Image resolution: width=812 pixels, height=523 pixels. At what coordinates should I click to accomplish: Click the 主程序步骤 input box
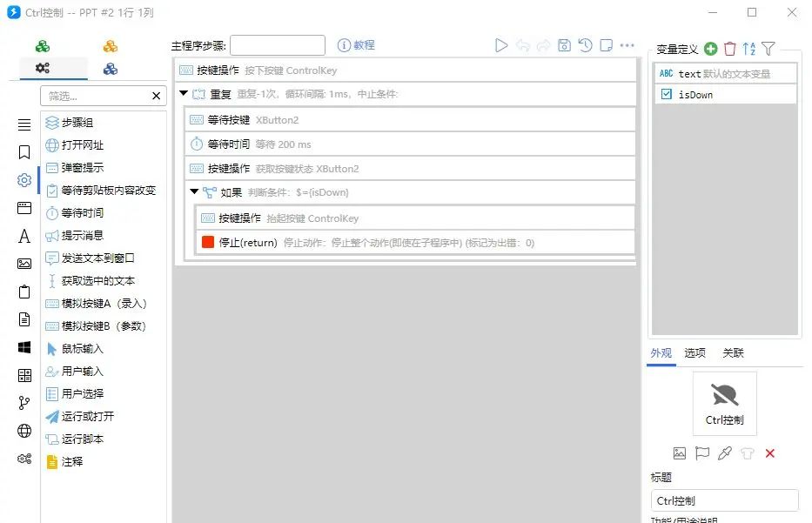click(x=278, y=45)
